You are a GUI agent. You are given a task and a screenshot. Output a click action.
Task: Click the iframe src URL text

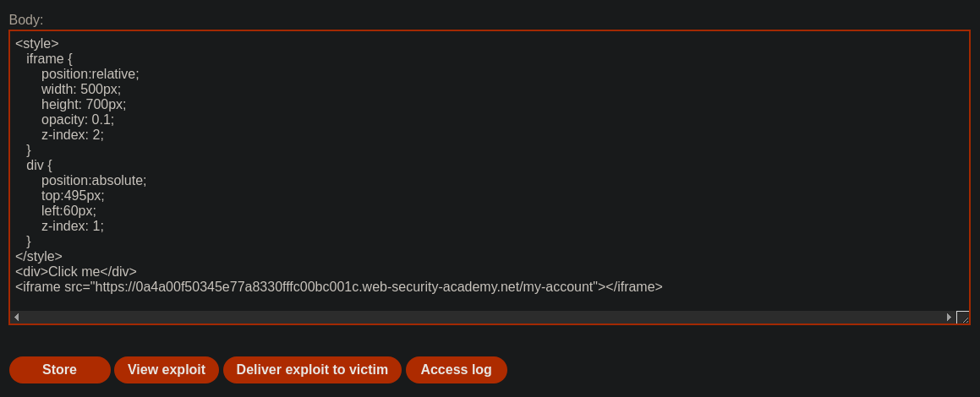(346, 287)
